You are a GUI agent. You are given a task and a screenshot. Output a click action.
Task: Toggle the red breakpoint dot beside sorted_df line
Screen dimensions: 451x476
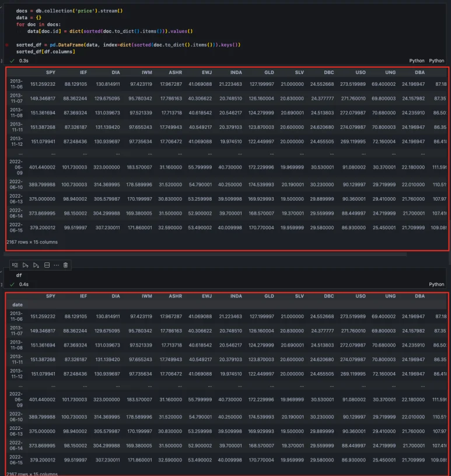[6, 45]
